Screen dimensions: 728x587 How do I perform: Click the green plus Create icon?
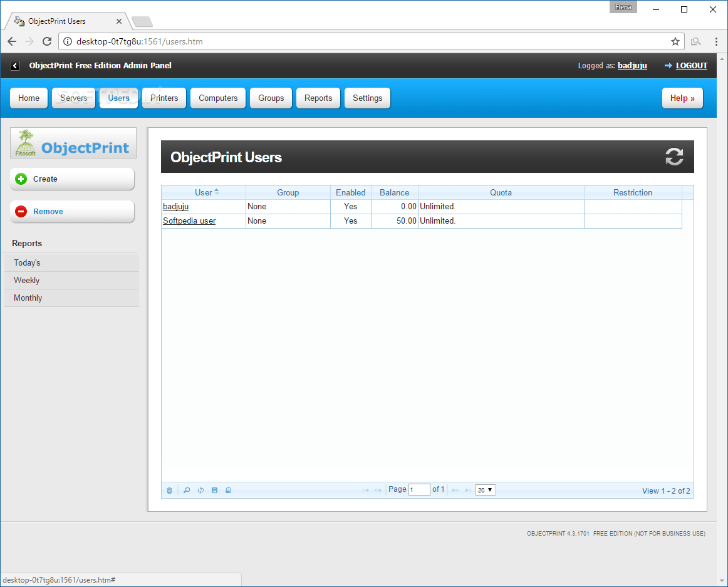click(21, 179)
